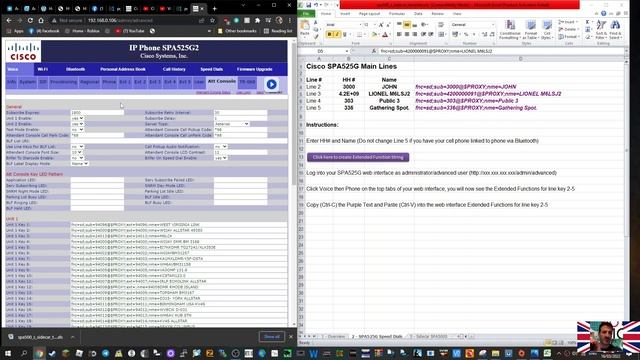Open Excel Insert ribbon tab
This screenshot has width=640, height=360.
(x=345, y=13)
